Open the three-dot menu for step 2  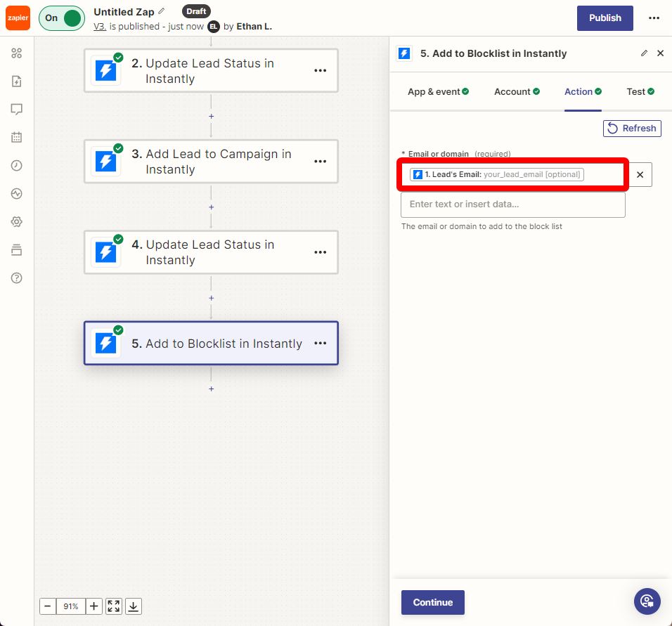(x=320, y=71)
